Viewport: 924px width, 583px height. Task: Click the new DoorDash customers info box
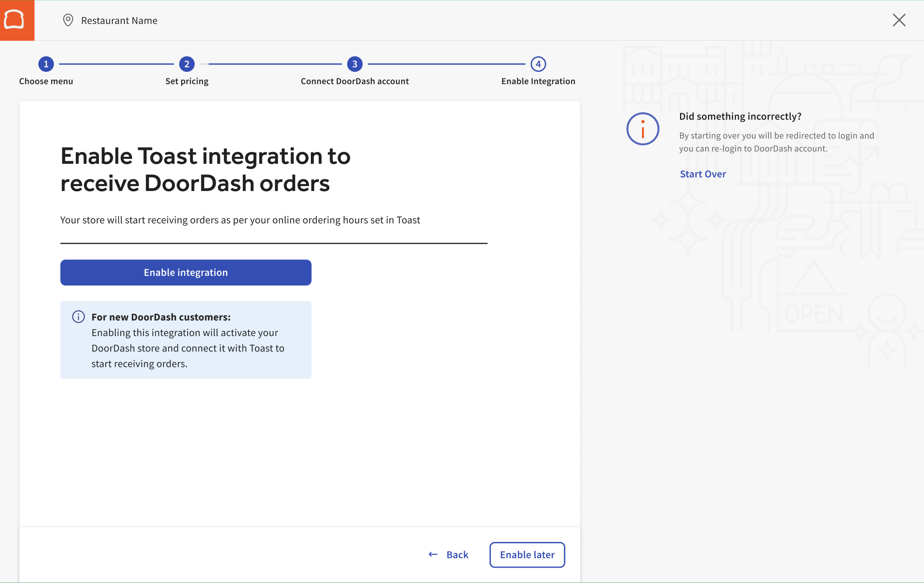pyautogui.click(x=186, y=340)
